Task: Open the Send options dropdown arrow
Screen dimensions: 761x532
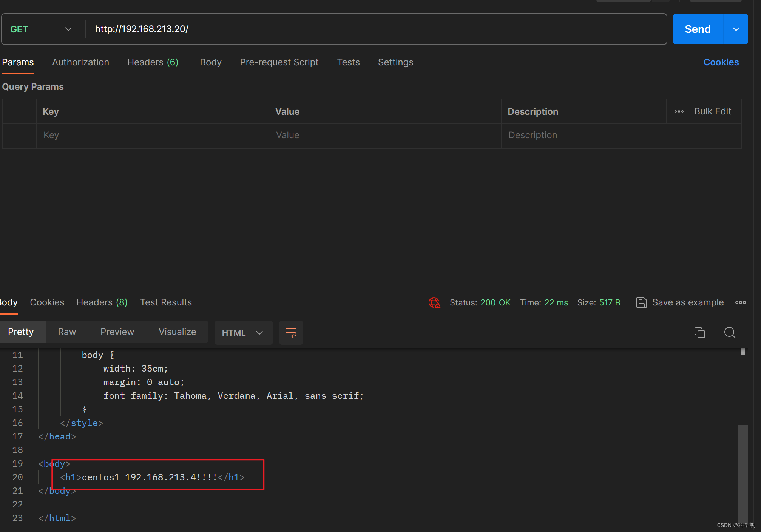Action: coord(736,29)
